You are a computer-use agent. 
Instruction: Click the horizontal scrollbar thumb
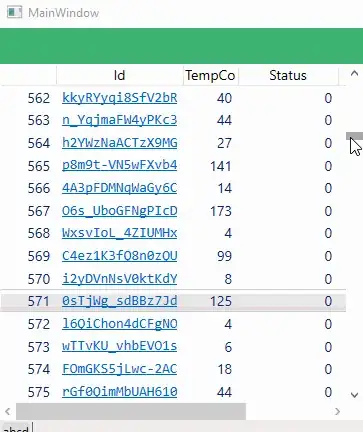point(131,411)
